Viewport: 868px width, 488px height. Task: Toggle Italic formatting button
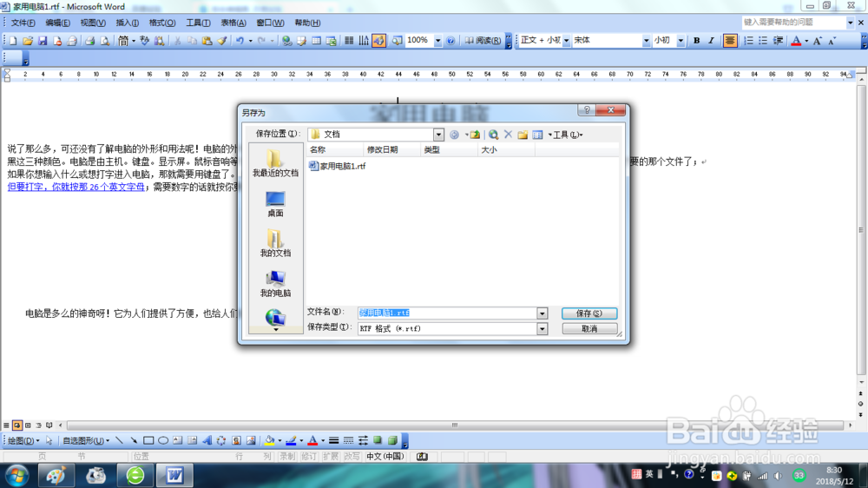click(x=712, y=41)
